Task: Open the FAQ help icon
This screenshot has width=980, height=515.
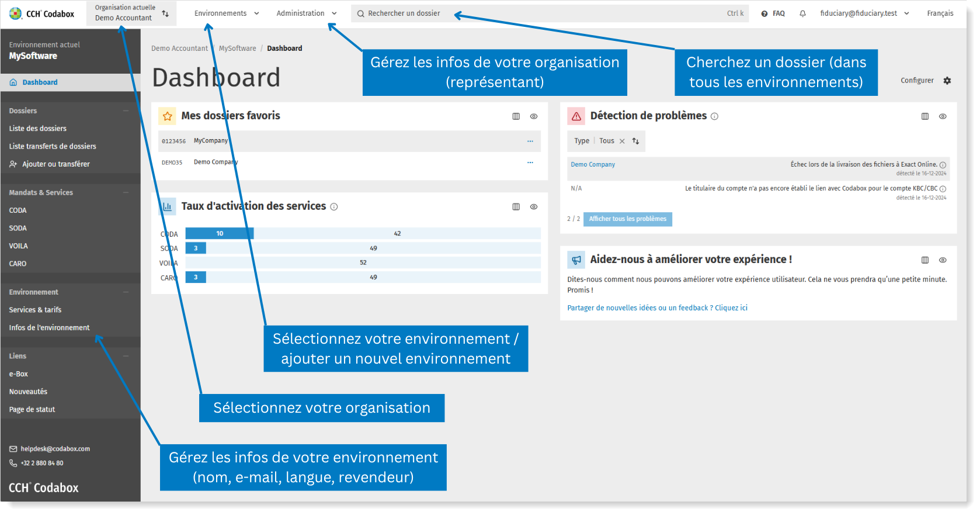Action: pos(764,13)
